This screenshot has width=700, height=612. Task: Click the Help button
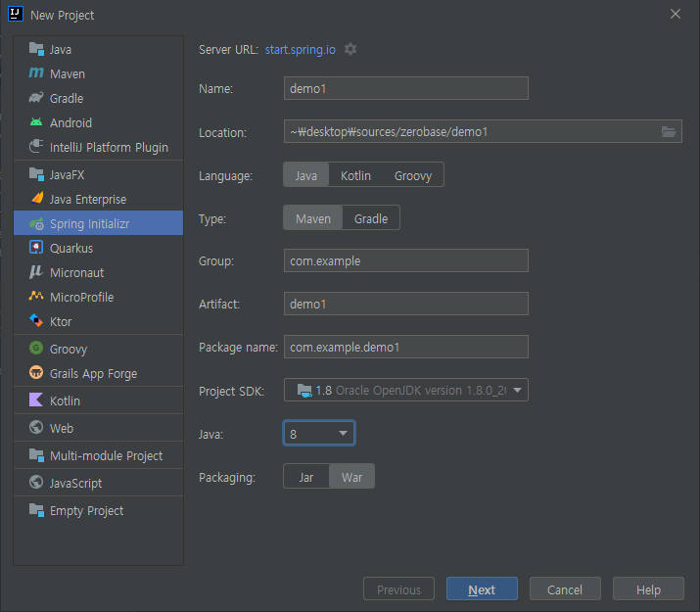(x=648, y=589)
